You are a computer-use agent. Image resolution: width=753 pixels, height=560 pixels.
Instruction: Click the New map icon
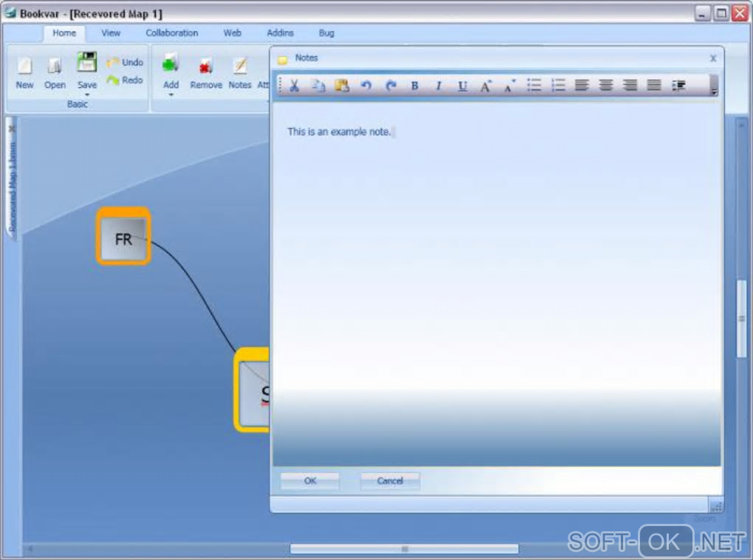pyautogui.click(x=24, y=66)
